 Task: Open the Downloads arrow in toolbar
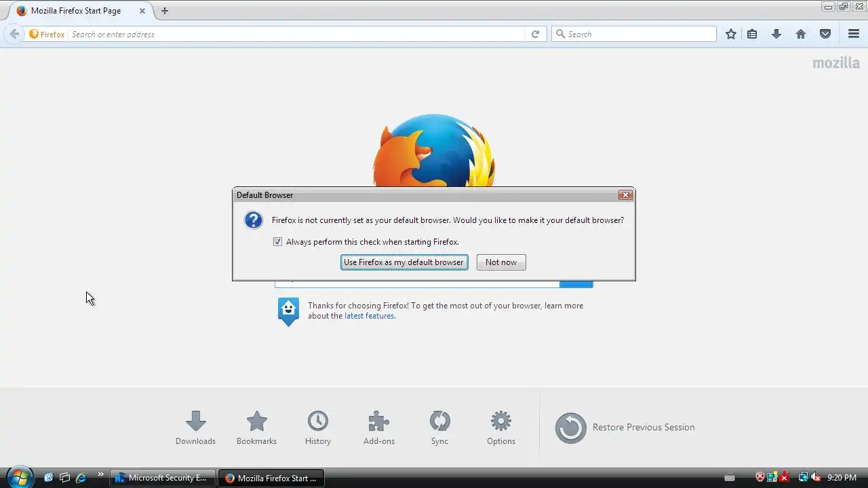pyautogui.click(x=776, y=34)
